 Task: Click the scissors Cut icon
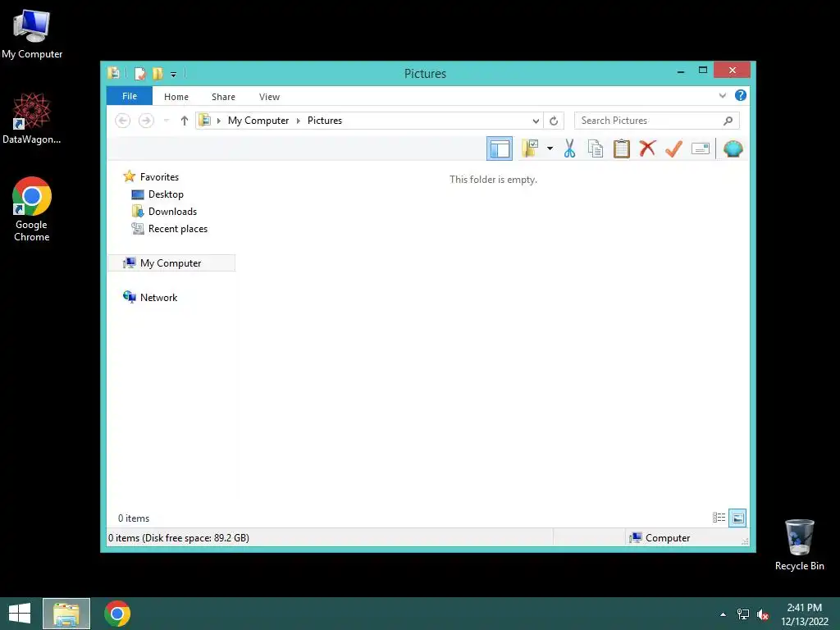coord(569,148)
